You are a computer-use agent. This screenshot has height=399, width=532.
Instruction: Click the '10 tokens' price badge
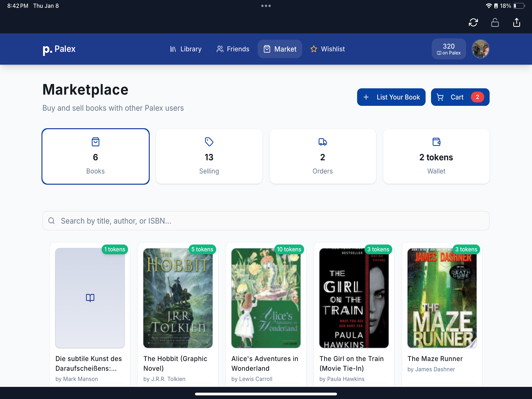289,249
